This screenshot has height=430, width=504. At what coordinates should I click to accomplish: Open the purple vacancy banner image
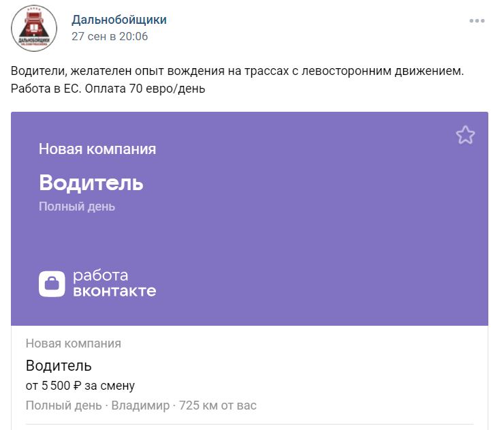249,219
